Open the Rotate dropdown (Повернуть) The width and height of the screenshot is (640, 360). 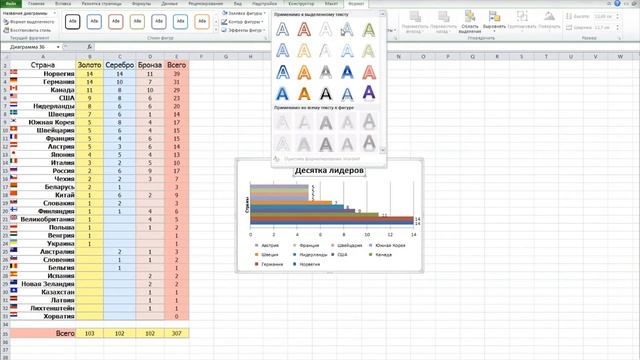coord(549,22)
